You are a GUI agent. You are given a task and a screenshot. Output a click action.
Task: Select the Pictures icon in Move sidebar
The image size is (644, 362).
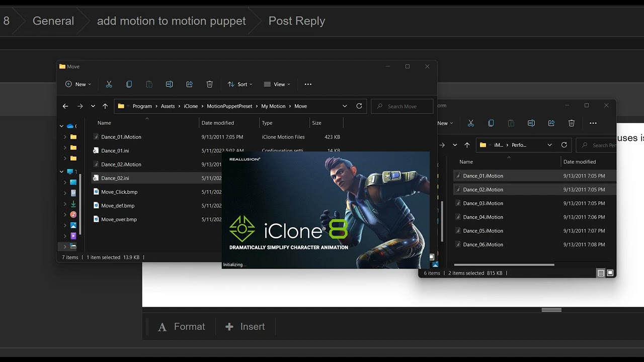[x=73, y=225]
